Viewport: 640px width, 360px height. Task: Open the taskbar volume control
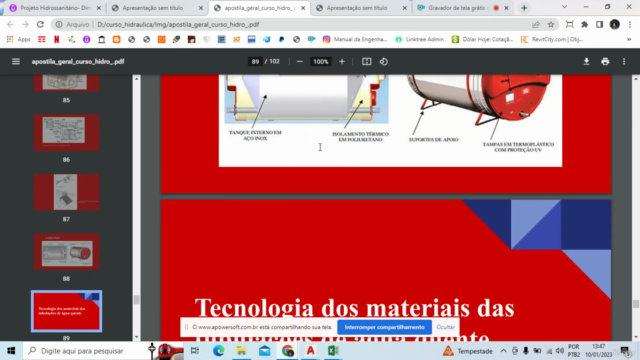click(x=560, y=351)
